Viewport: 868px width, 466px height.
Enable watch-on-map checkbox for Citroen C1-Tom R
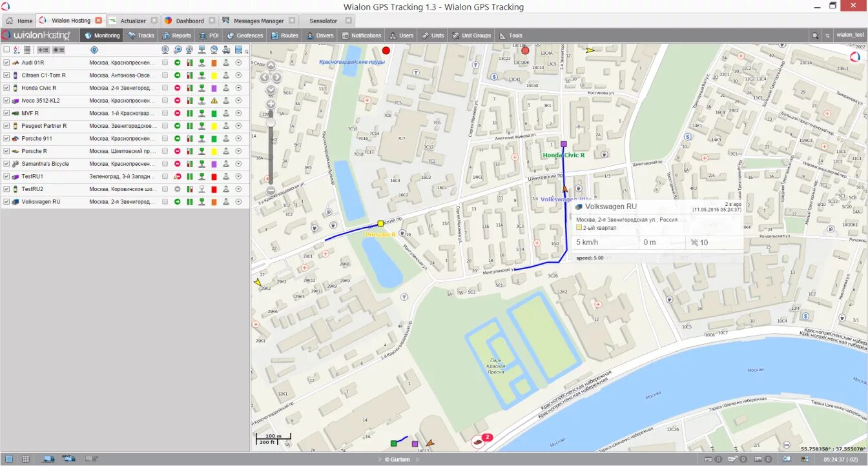tap(165, 76)
